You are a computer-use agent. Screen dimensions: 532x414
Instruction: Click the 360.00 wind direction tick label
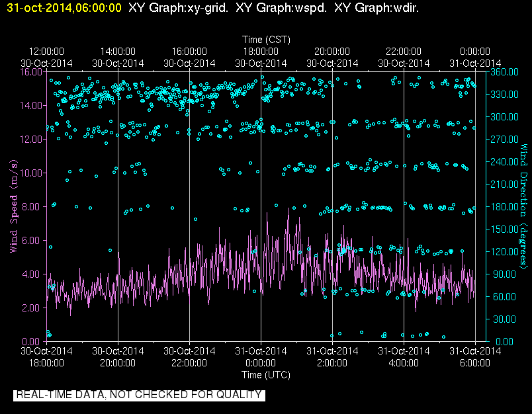pos(504,72)
